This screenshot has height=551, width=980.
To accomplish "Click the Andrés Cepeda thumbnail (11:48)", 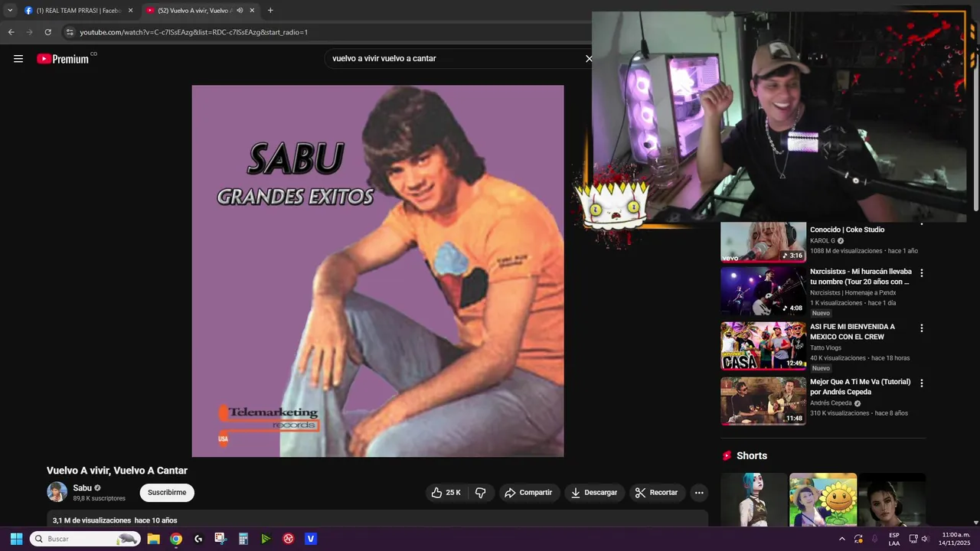I will pyautogui.click(x=763, y=401).
